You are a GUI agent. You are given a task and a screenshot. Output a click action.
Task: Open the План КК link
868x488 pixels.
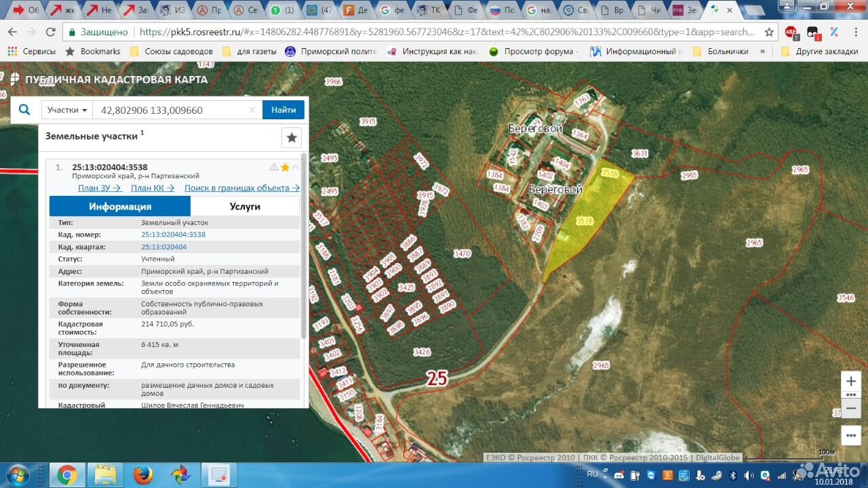pyautogui.click(x=153, y=188)
